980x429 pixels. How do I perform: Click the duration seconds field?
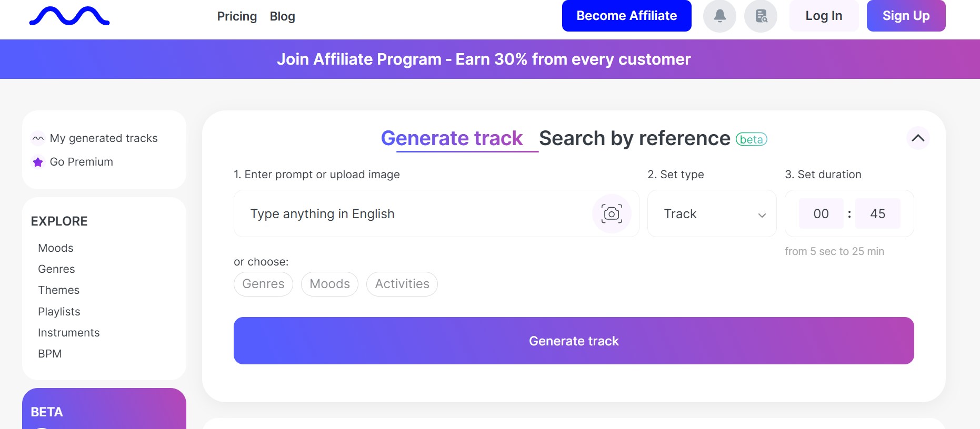pos(877,214)
